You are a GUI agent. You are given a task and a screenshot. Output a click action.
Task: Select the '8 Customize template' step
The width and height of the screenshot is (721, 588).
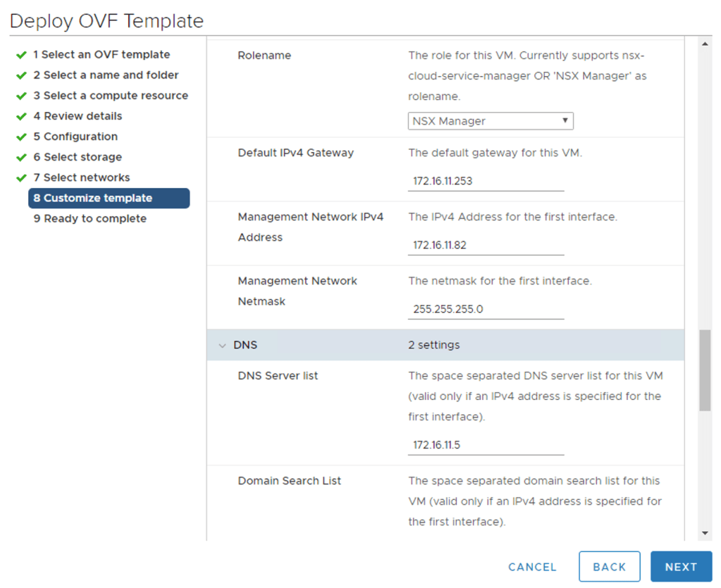pyautogui.click(x=108, y=198)
